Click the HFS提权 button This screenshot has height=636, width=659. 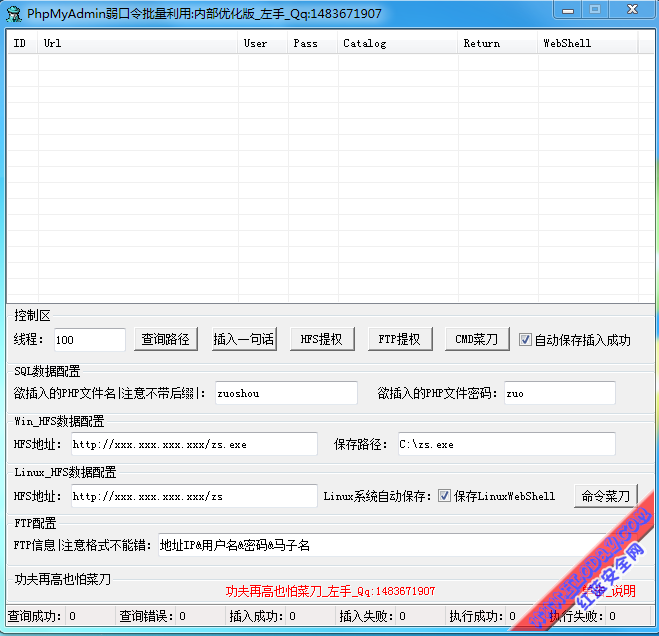[322, 339]
